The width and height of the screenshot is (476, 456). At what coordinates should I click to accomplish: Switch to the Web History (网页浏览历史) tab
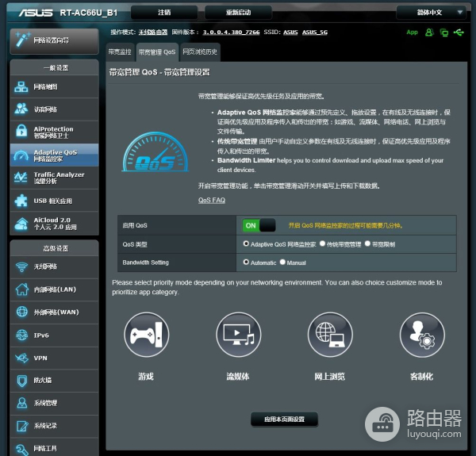point(200,52)
